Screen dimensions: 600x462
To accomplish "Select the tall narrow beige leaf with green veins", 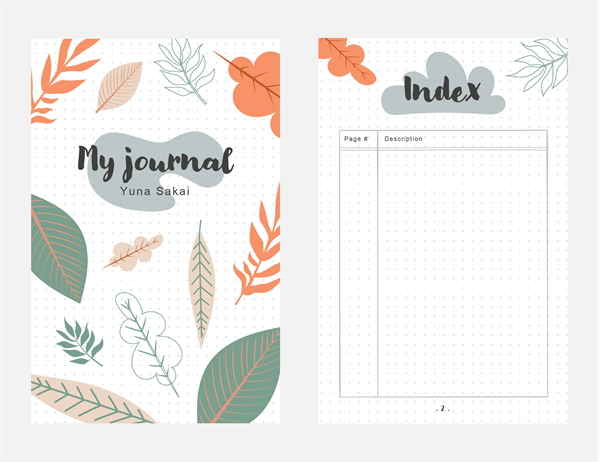I will [202, 283].
